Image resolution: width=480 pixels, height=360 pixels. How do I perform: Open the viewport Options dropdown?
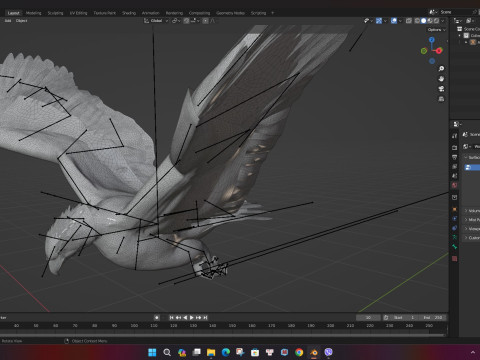(437, 30)
